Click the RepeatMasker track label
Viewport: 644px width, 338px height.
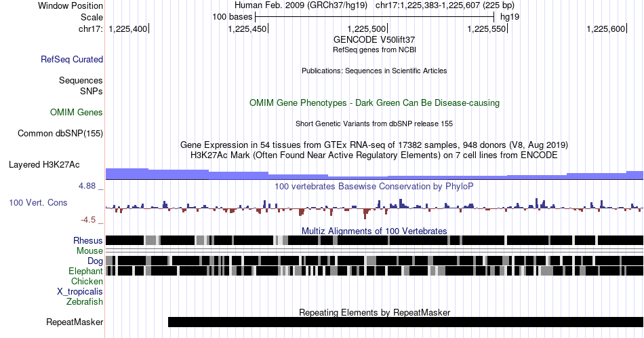click(75, 322)
